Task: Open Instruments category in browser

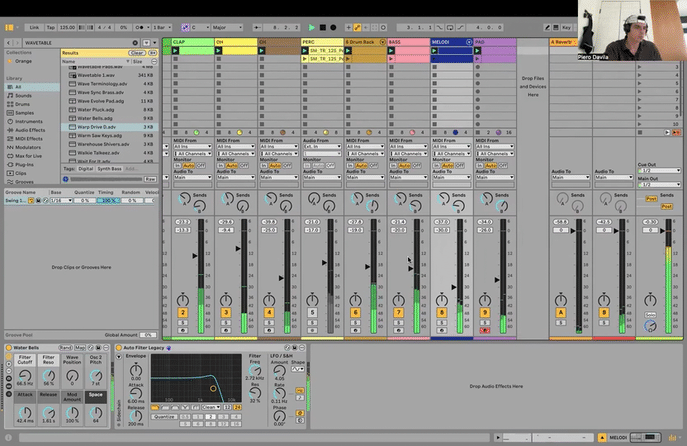Action: point(29,121)
